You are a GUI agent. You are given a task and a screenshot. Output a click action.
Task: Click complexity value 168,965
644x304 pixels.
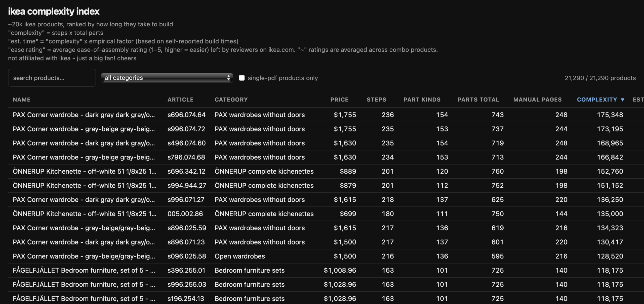(610, 143)
